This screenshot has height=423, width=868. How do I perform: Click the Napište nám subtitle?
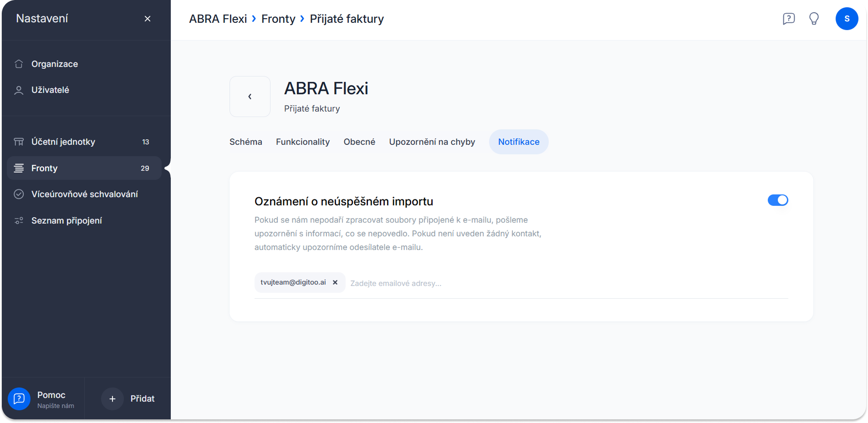click(x=56, y=406)
